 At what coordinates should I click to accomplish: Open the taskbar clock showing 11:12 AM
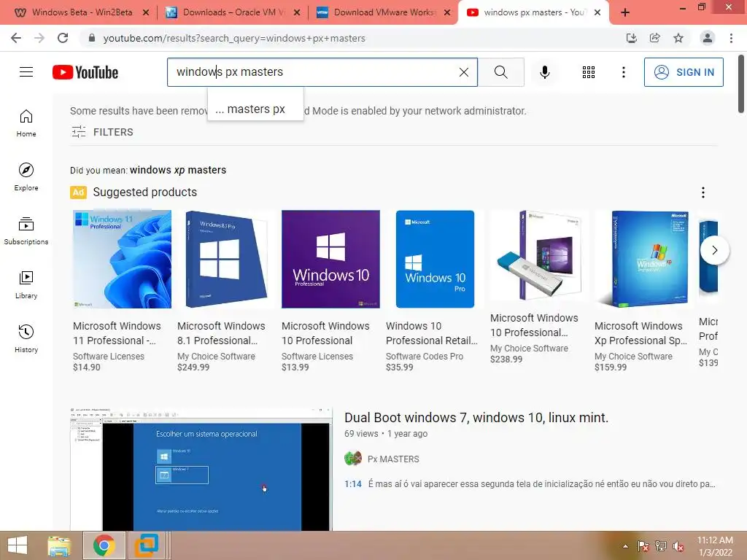coord(715,546)
